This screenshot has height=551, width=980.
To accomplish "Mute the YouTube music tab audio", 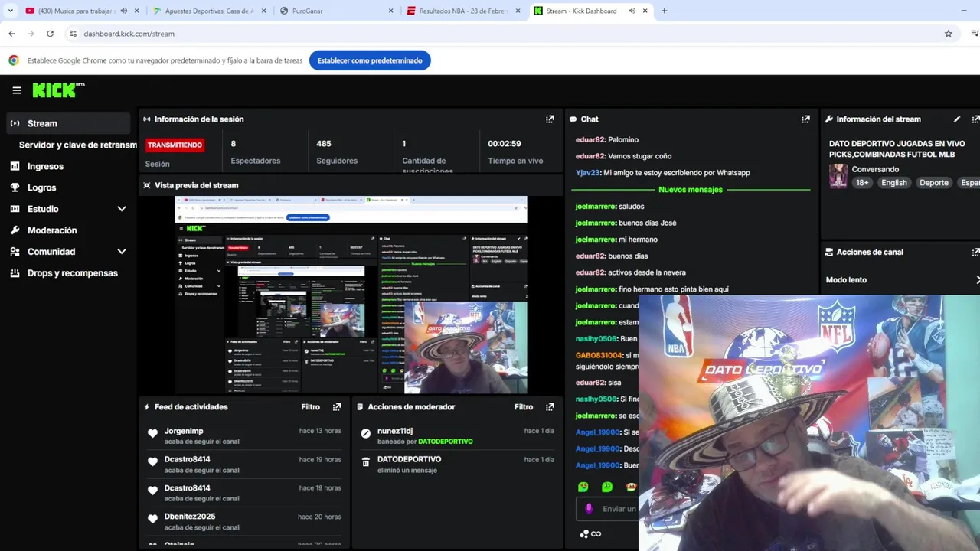I will tap(123, 11).
